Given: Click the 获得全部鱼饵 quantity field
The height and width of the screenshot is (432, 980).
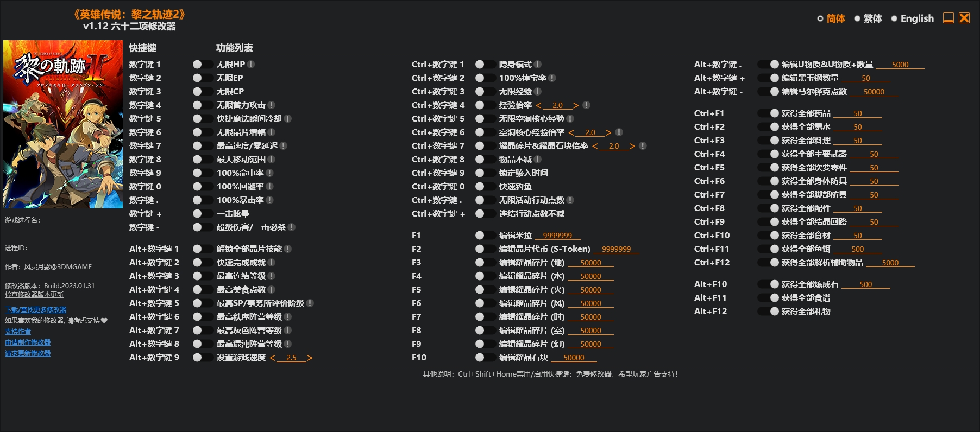Looking at the screenshot, I should [x=858, y=249].
